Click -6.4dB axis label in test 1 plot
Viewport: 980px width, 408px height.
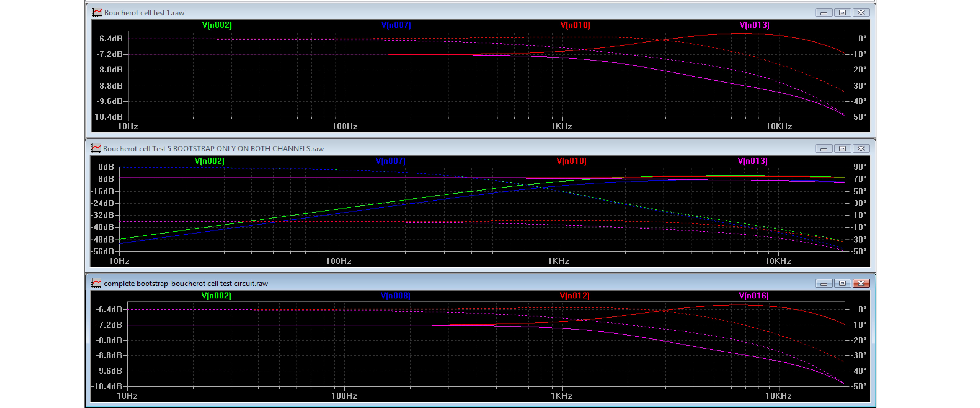(x=110, y=39)
